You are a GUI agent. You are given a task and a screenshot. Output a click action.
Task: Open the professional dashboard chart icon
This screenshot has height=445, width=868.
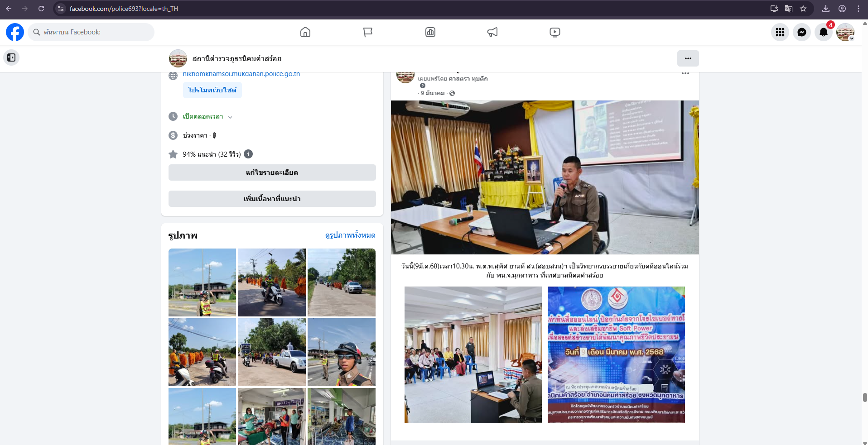(430, 32)
